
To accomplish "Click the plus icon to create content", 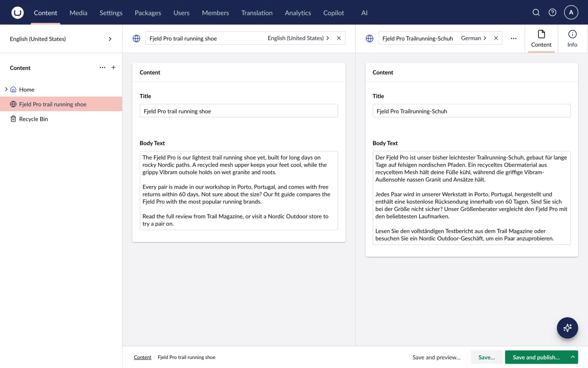I will point(114,68).
